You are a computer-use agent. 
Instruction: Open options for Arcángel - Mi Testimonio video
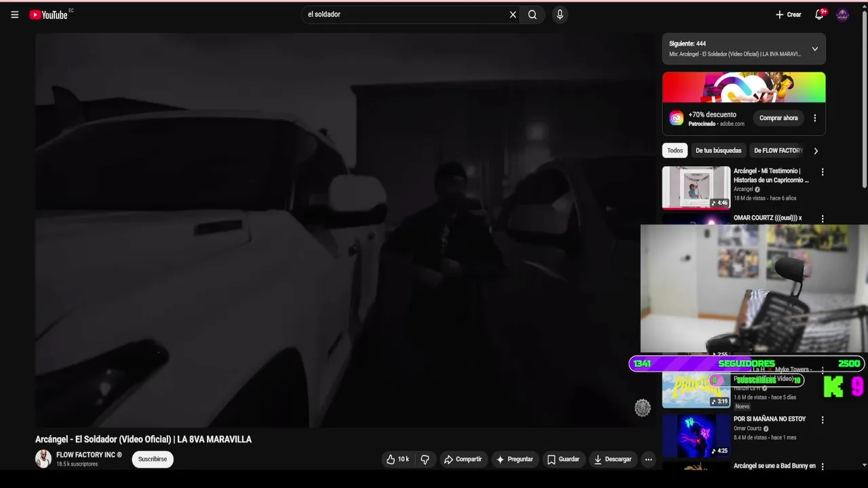[823, 172]
